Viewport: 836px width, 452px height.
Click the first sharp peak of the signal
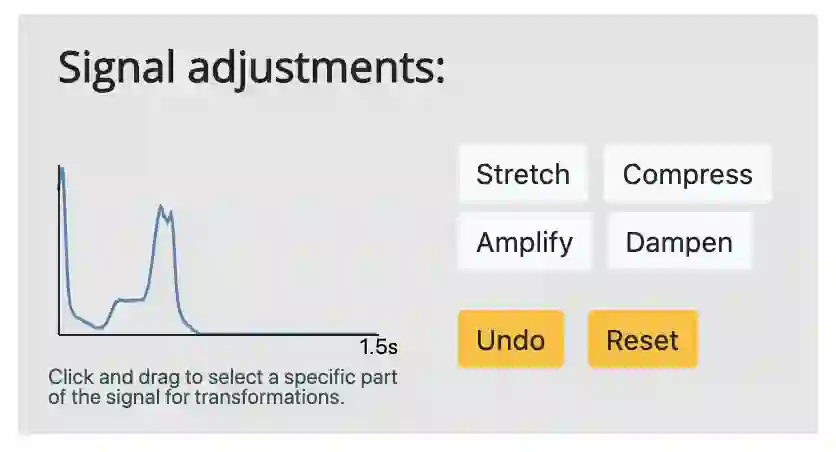(62, 172)
